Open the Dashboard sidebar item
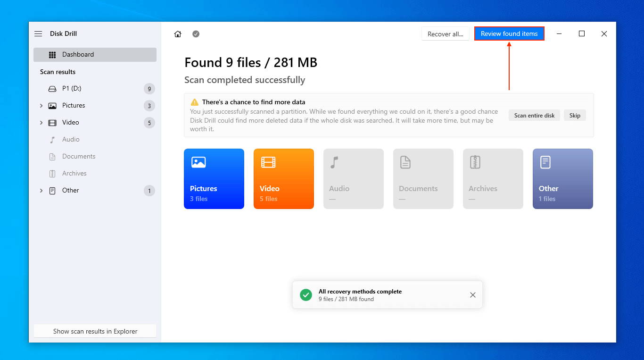Screen dimensions: 644x360 (95, 55)
